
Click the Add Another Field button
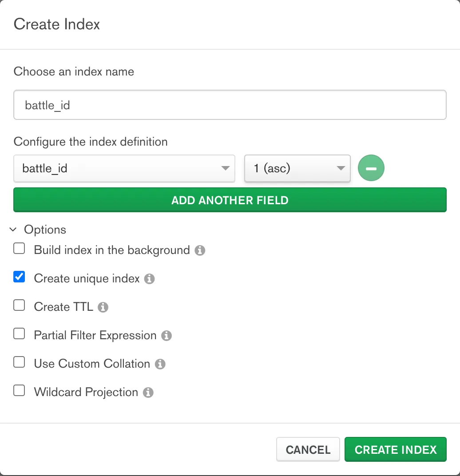(230, 200)
